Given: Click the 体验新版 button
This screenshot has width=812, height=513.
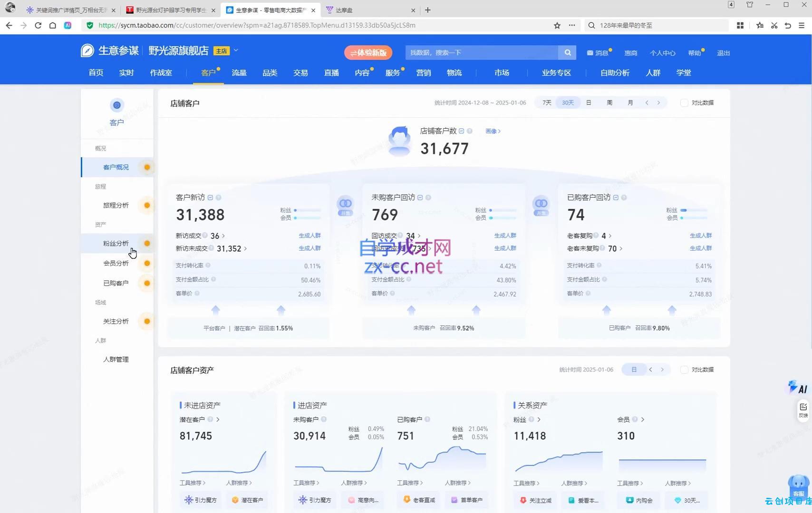Looking at the screenshot, I should point(368,53).
